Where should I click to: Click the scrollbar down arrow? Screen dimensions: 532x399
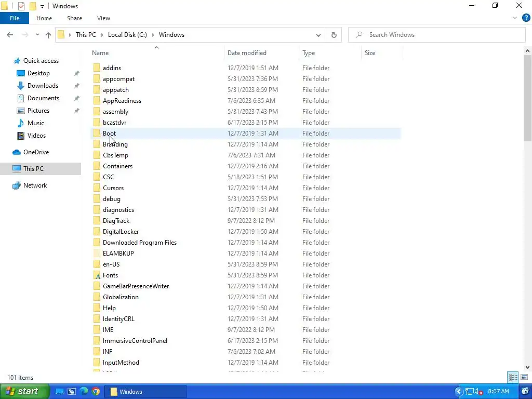tap(527, 367)
